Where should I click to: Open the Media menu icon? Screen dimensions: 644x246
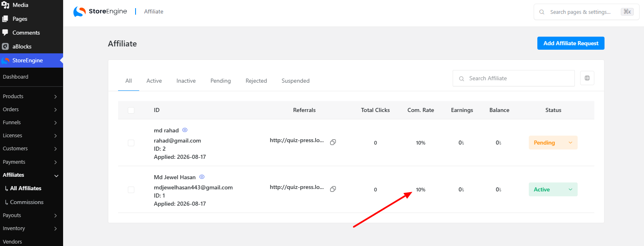[5, 5]
